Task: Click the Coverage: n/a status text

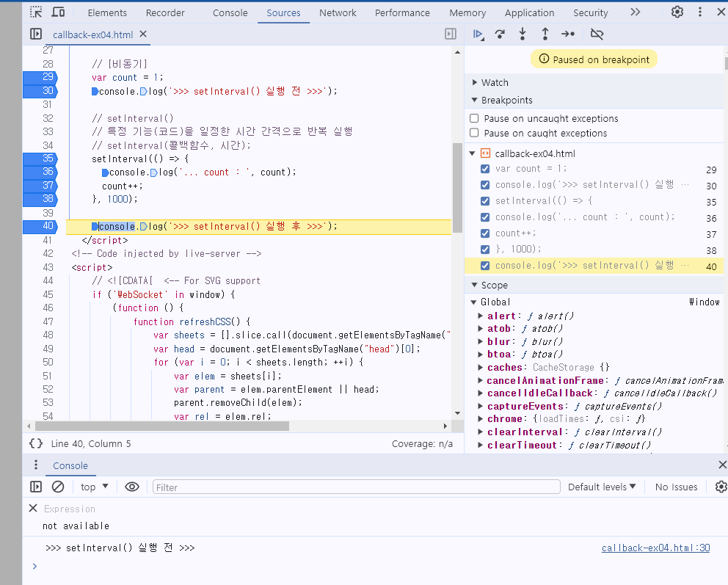Action: (x=421, y=444)
